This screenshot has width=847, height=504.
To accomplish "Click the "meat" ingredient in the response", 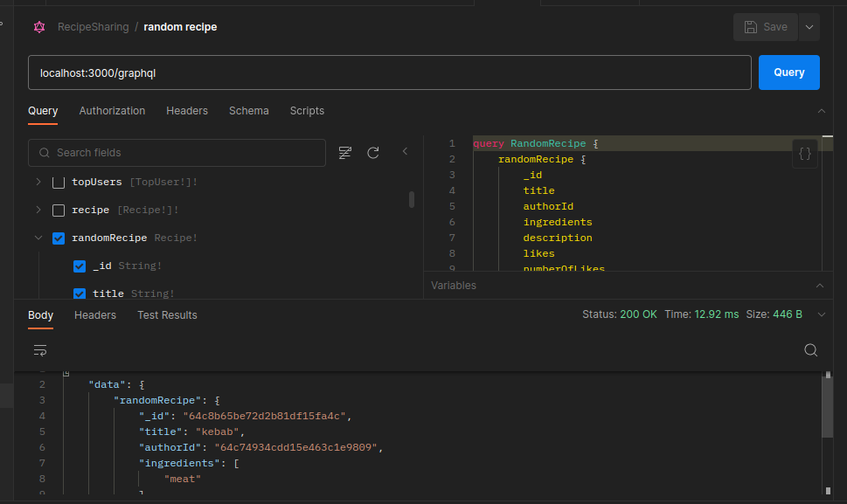I will (x=183, y=479).
